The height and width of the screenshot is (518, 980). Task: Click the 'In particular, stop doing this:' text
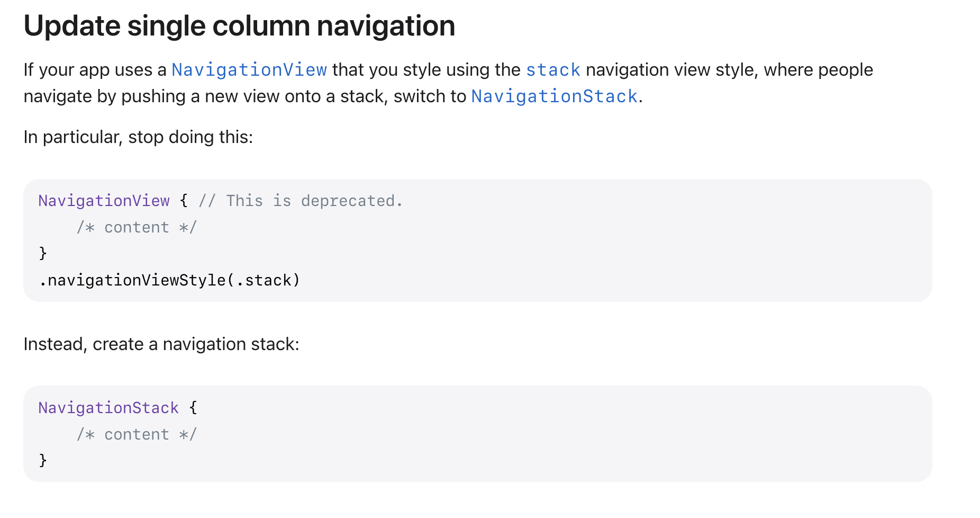click(x=138, y=137)
